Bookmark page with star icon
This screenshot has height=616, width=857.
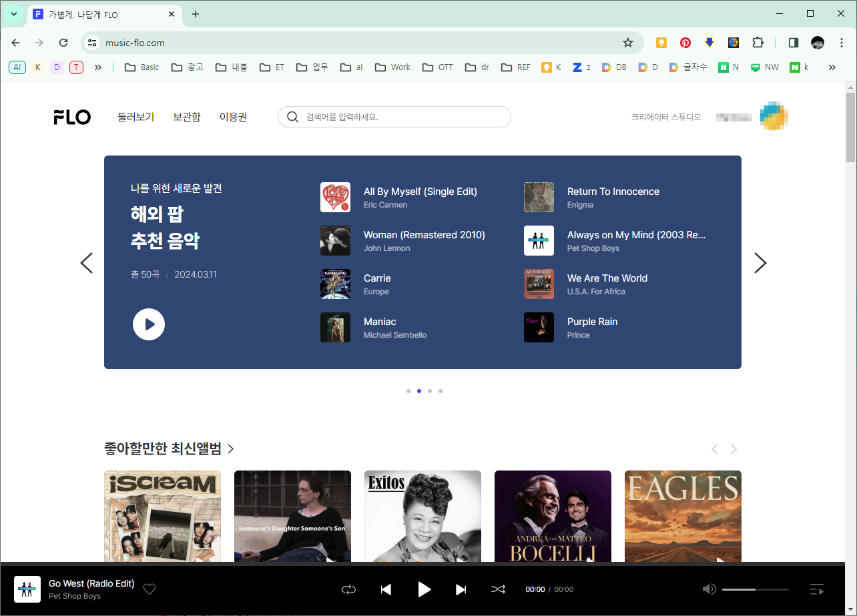pyautogui.click(x=628, y=43)
